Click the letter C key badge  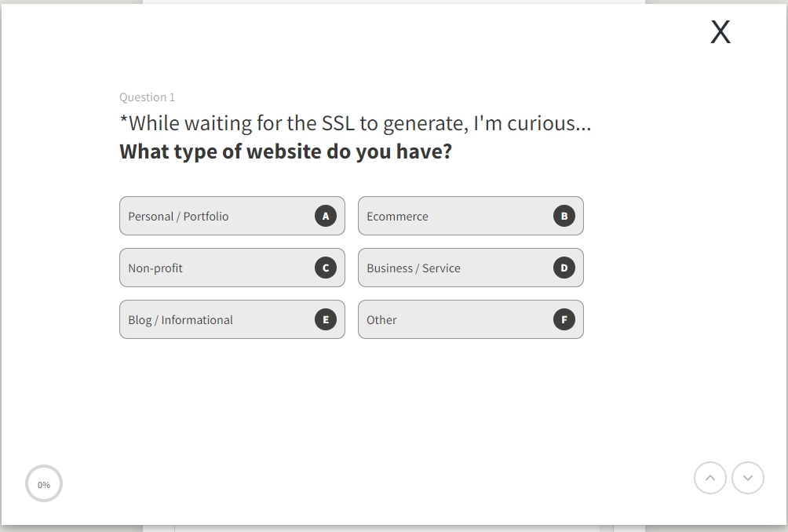point(326,268)
